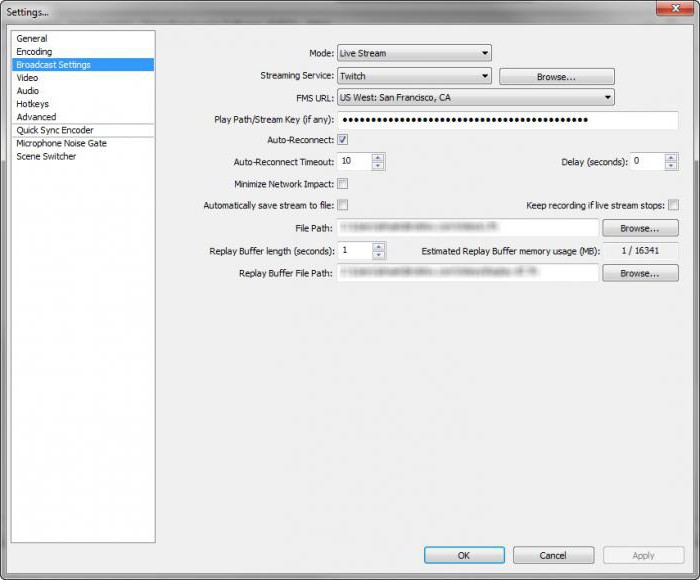Open Microphone Noise Gate settings
This screenshot has width=700, height=580.
(x=61, y=143)
